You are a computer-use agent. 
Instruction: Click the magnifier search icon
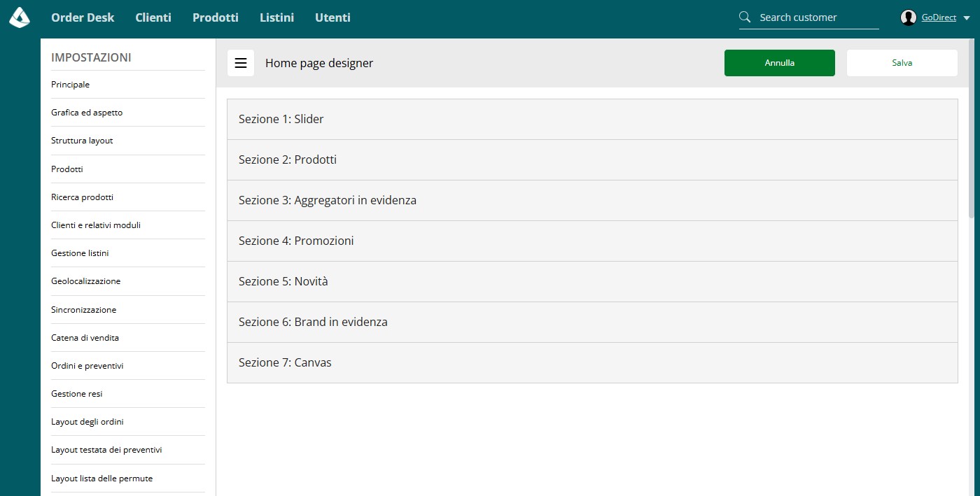(745, 17)
